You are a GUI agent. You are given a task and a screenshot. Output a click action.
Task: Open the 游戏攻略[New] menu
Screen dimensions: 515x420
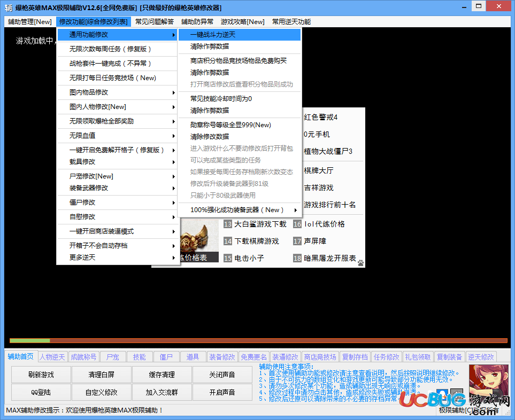[242, 22]
